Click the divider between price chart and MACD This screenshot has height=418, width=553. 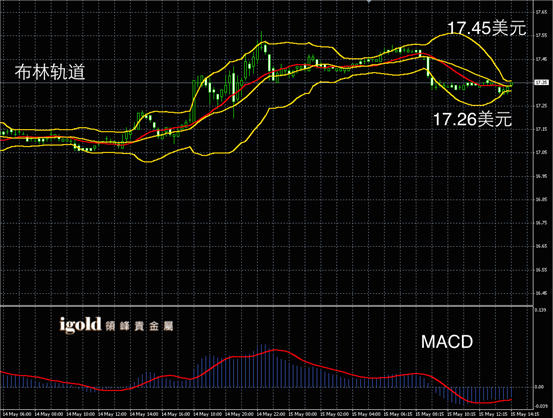click(266, 305)
